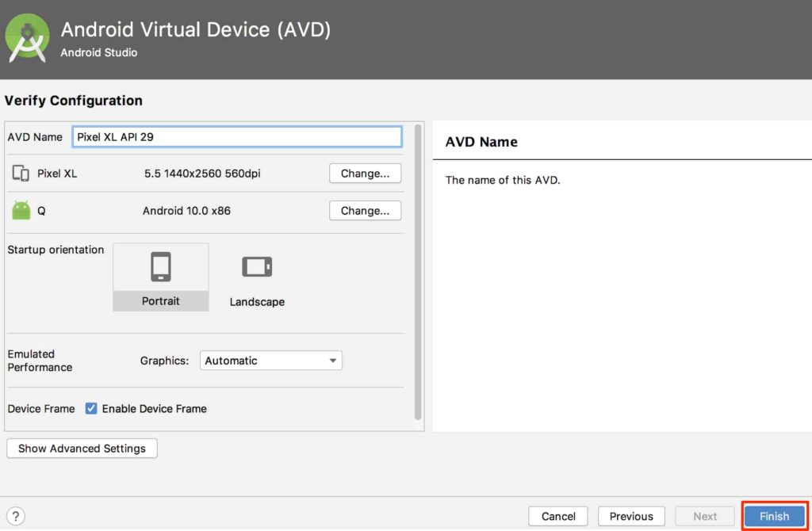
Task: Click the 'Graphics:' label
Action: click(164, 361)
